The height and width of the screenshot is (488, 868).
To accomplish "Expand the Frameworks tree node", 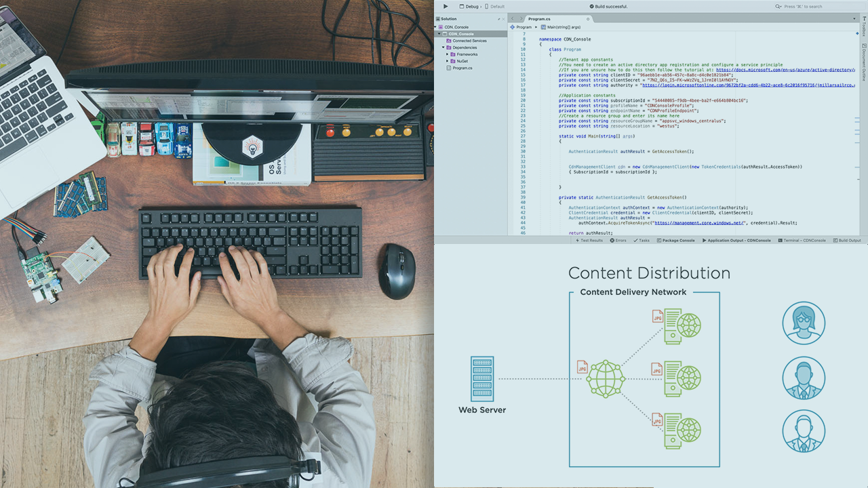I will click(x=447, y=54).
